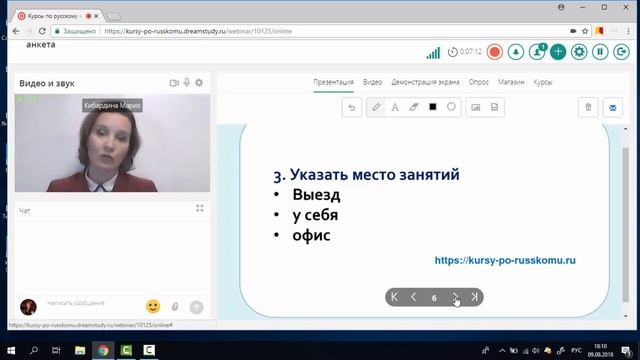640x360 pixels.
Task: Expand the chat panel
Action: pyautogui.click(x=200, y=209)
